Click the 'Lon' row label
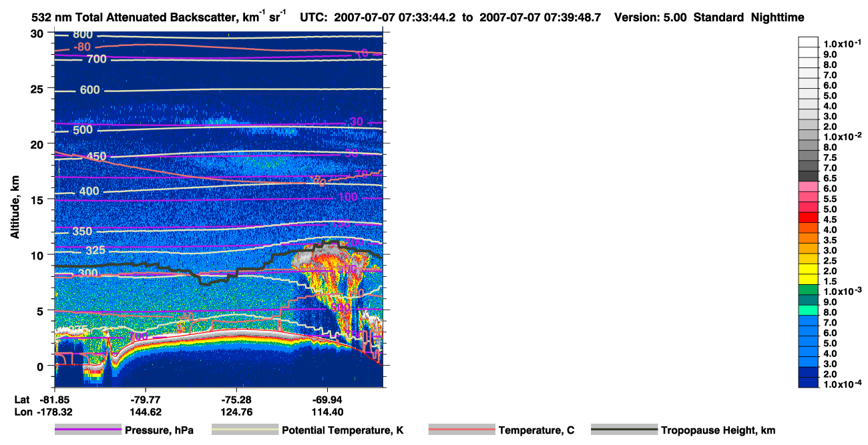This screenshot has width=868, height=445. (x=22, y=412)
